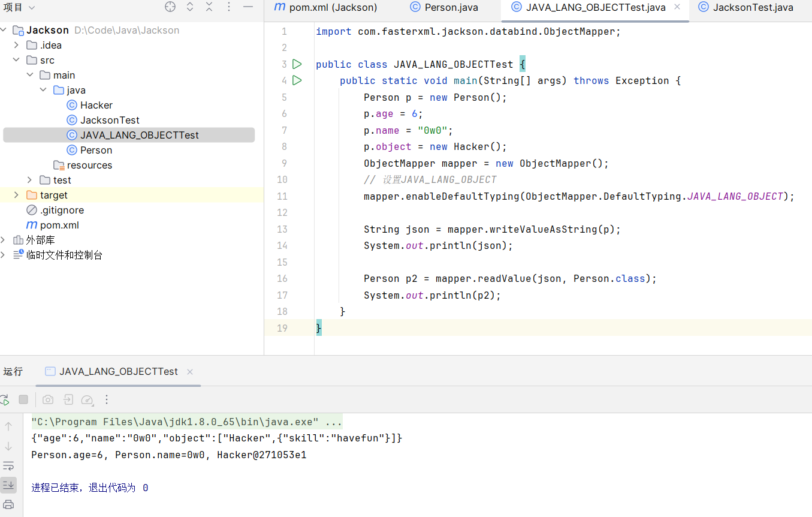Click line number 11 in gutter
Viewport: 812px width, 517px height.
(x=282, y=196)
